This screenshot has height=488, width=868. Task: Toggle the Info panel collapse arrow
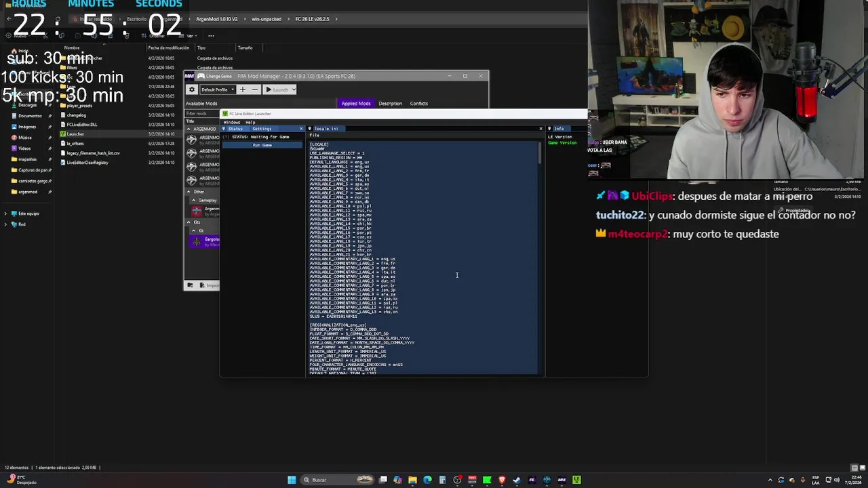[549, 129]
